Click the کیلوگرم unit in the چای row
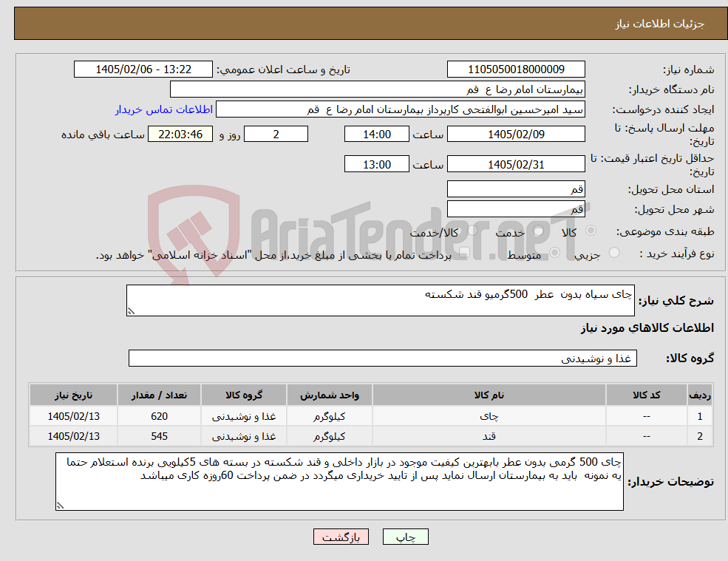This screenshot has height=561, width=728. pyautogui.click(x=329, y=417)
